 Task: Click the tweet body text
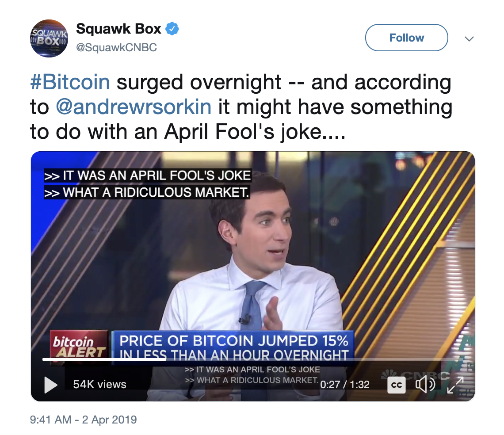(241, 107)
